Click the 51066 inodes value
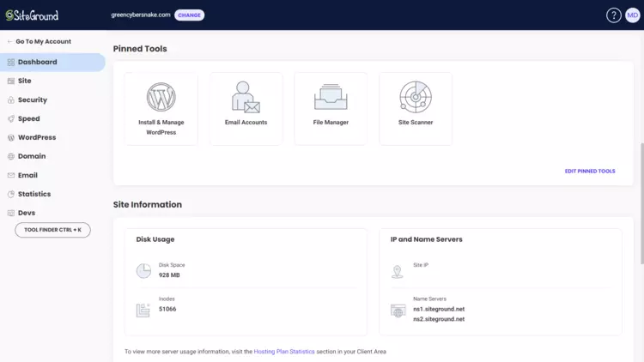This screenshot has height=362, width=644. click(x=167, y=309)
